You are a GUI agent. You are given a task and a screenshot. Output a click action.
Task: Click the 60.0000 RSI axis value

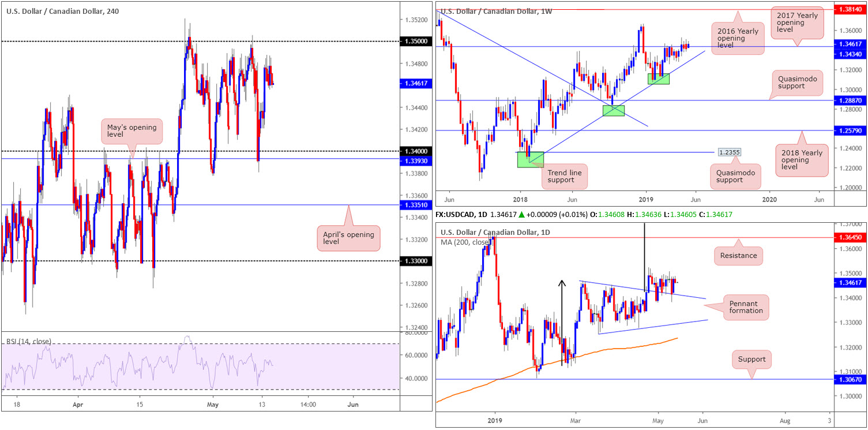[x=417, y=356]
